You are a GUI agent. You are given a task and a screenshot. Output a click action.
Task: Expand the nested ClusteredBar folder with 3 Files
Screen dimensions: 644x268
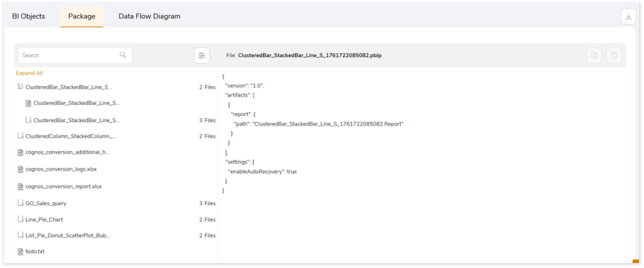point(28,120)
